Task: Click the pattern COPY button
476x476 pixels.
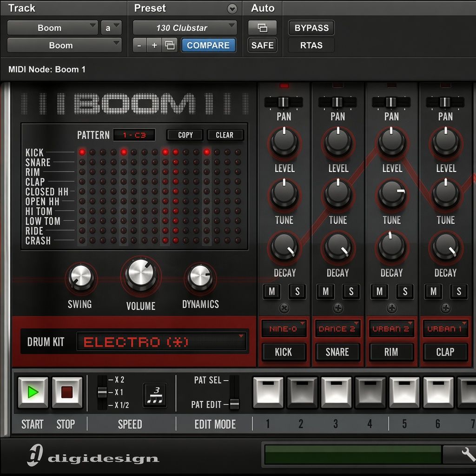Action: point(185,135)
